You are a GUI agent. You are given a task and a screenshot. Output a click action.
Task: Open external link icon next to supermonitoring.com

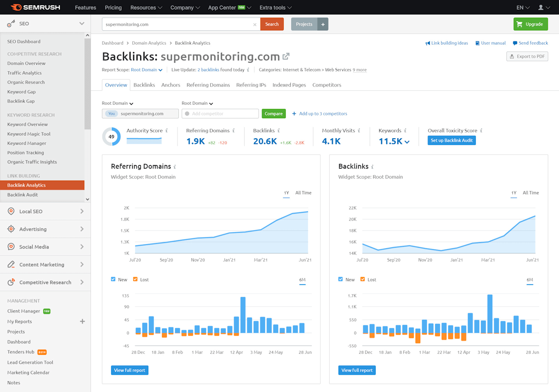(x=286, y=56)
